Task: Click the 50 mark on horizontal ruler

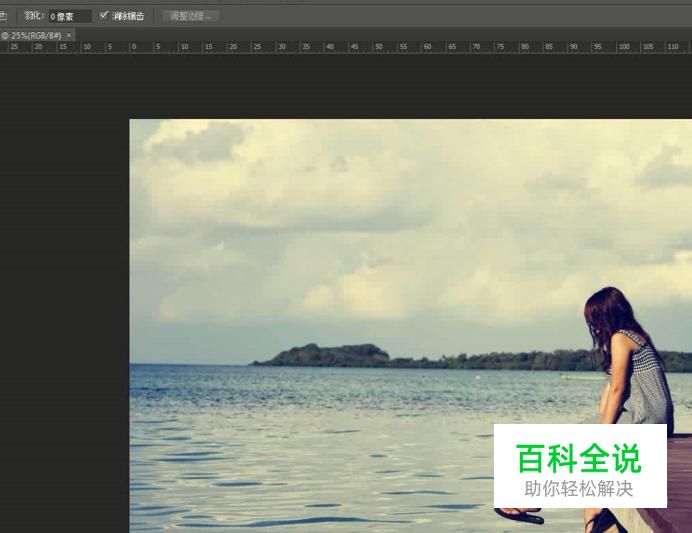Action: [x=378, y=47]
